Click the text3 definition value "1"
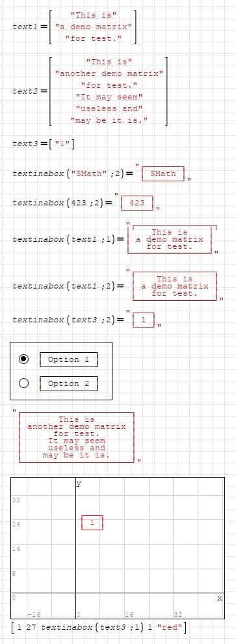Viewport: 236px width, 644px height. (61, 144)
